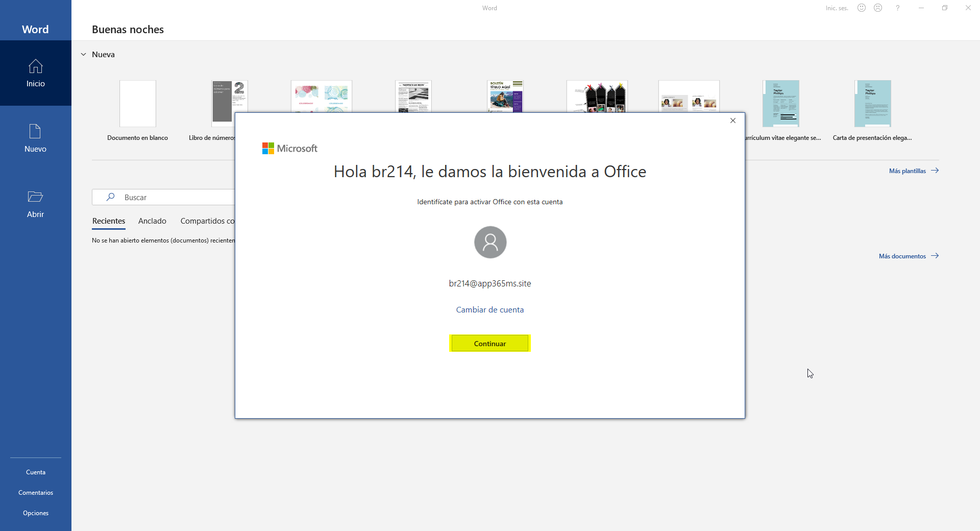Click the Cambiar de cuenta link
This screenshot has width=980, height=531.
[x=490, y=309]
